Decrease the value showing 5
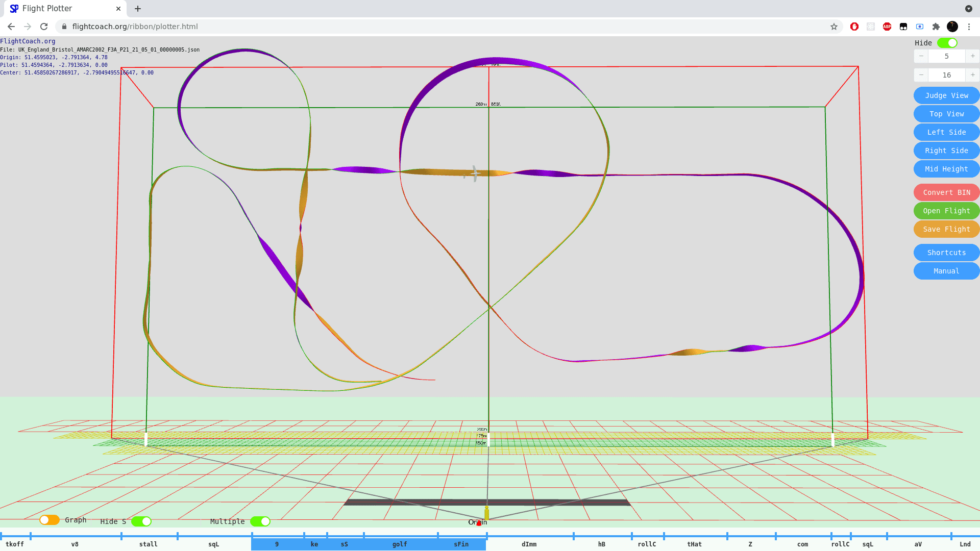This screenshot has width=980, height=551. coord(921,56)
